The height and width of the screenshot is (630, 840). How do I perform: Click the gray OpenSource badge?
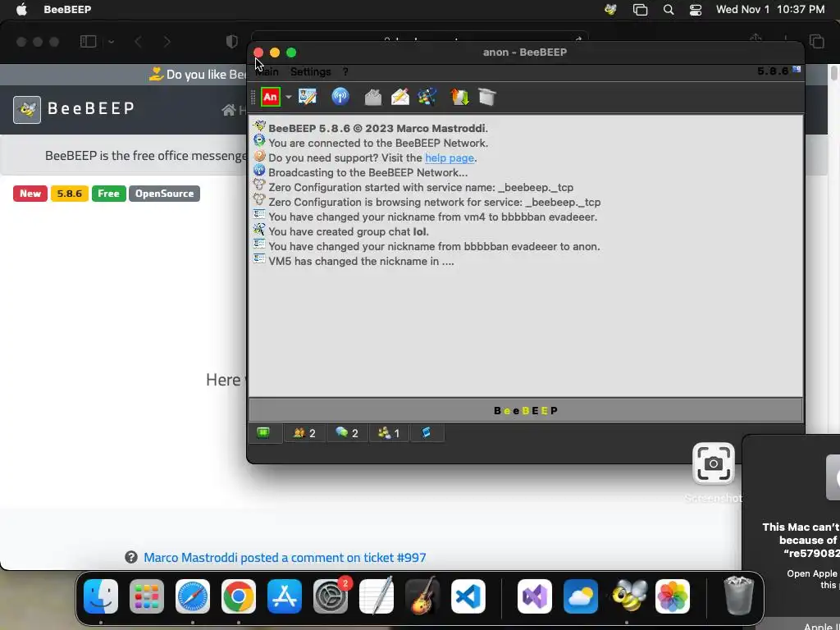(164, 194)
